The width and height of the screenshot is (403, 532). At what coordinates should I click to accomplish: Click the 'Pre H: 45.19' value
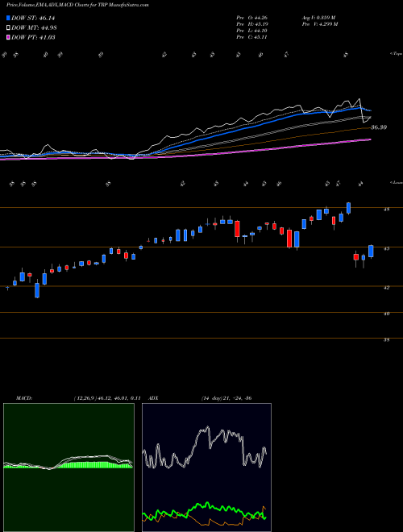pos(252,24)
